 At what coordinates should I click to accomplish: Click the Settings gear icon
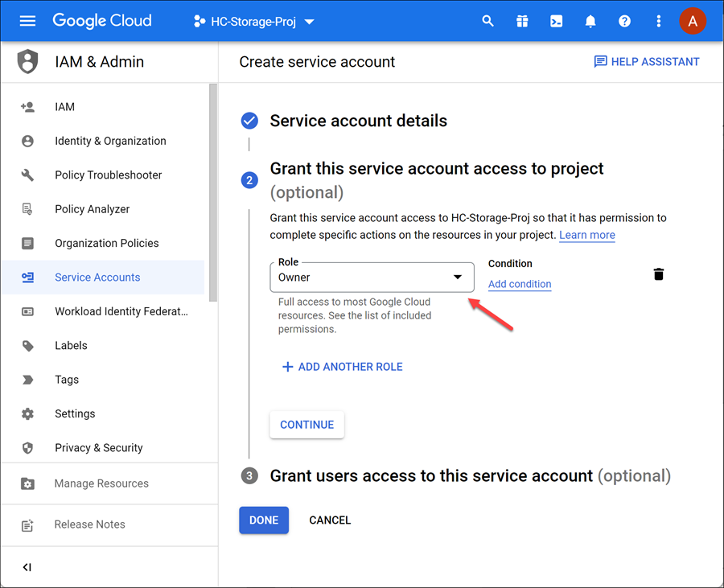coord(27,413)
